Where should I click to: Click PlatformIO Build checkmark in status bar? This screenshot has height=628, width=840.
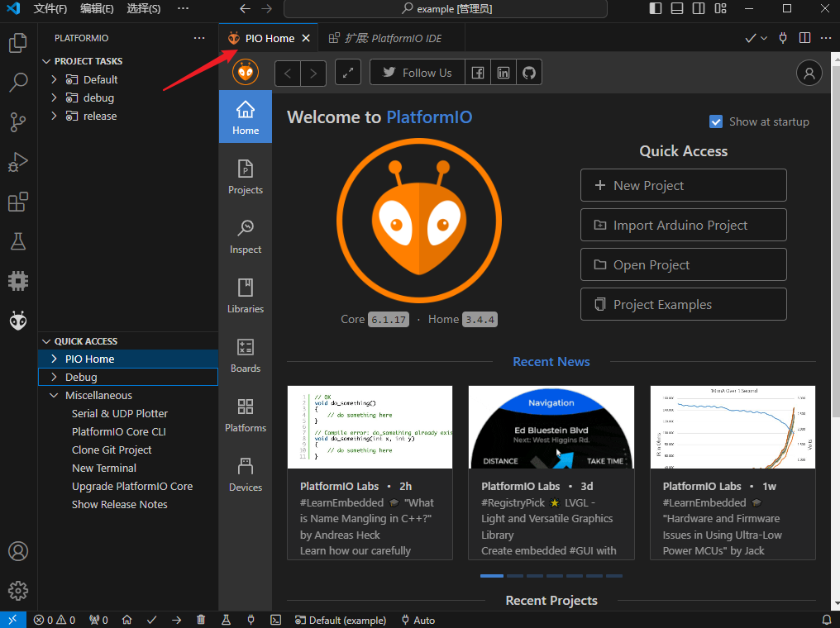pyautogui.click(x=151, y=620)
